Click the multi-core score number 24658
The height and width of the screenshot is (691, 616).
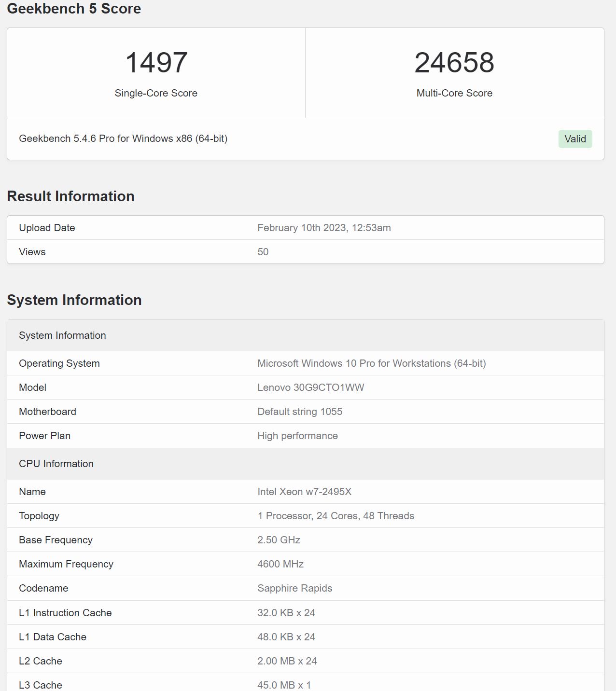[x=454, y=63]
